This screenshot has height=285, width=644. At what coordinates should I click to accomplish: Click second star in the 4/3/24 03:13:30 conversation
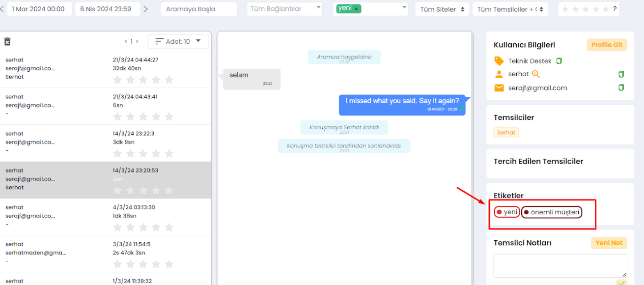point(131,227)
